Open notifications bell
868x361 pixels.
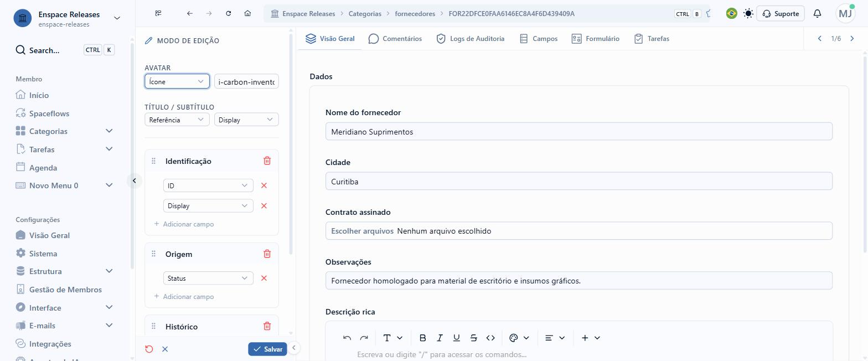point(817,13)
